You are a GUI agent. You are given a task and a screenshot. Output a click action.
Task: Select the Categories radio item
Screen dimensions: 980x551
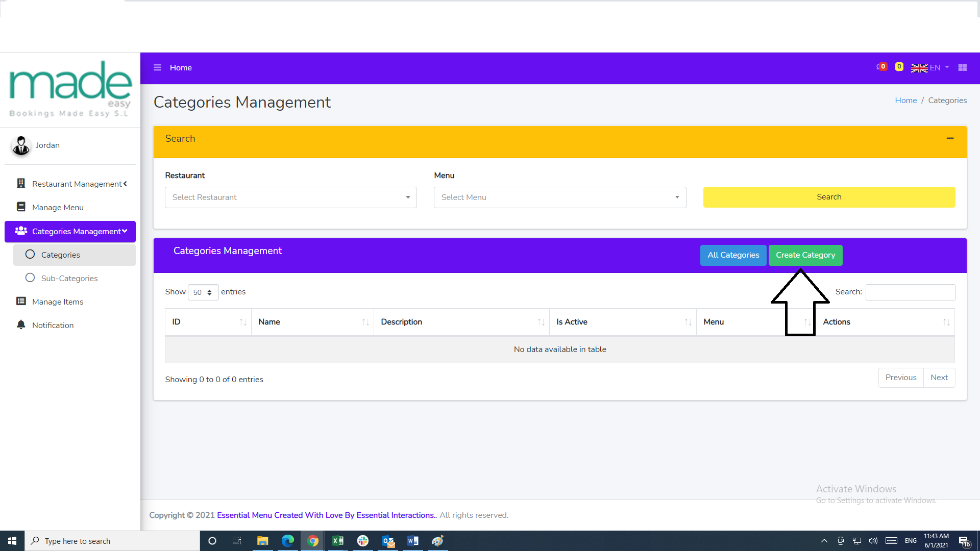(x=75, y=255)
